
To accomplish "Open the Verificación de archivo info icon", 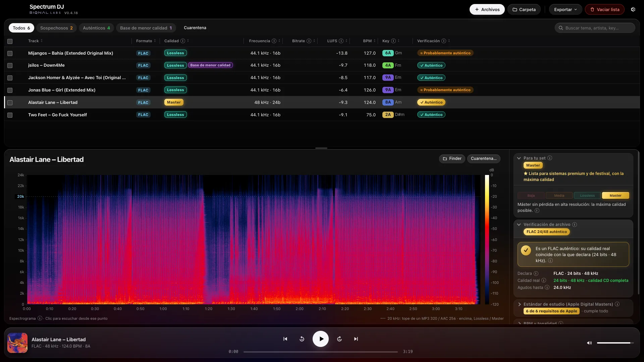I will pyautogui.click(x=575, y=225).
